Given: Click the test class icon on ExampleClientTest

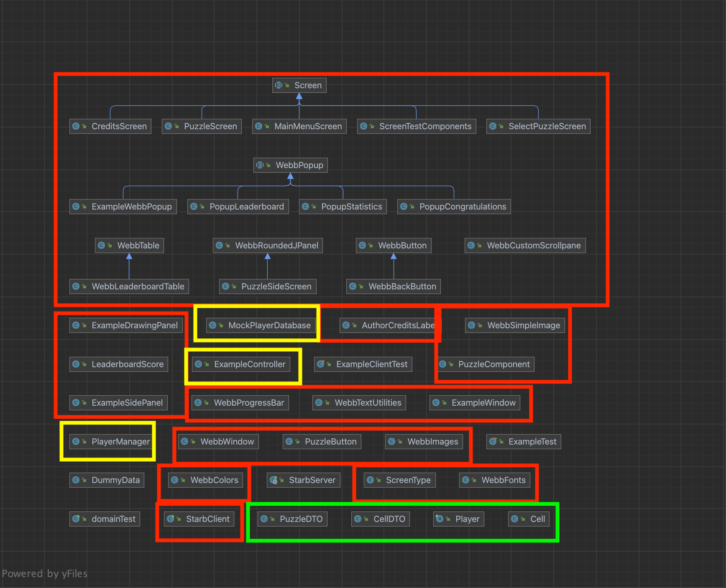Looking at the screenshot, I should tap(321, 364).
